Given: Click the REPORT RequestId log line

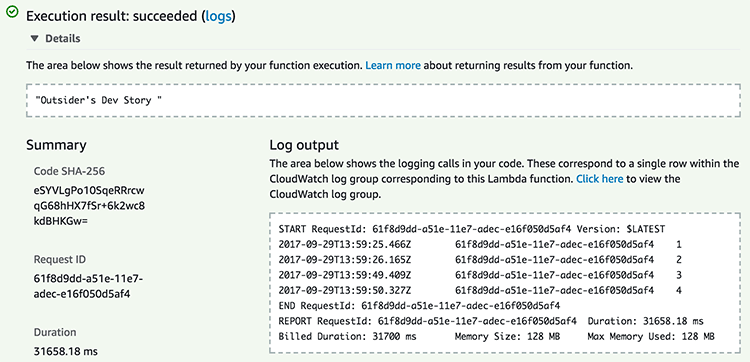Looking at the screenshot, I should pyautogui.click(x=491, y=321).
